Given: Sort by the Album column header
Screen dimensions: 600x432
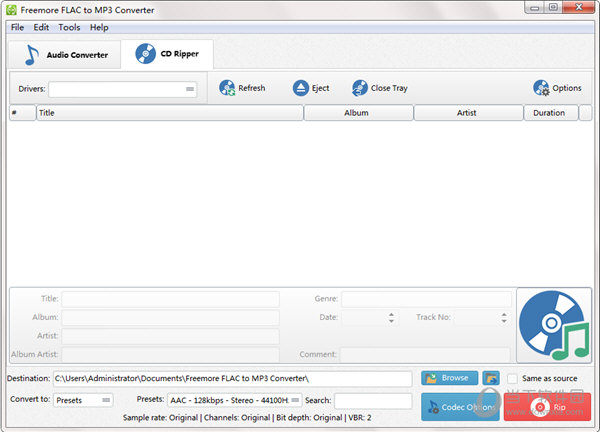Looking at the screenshot, I should point(359,113).
